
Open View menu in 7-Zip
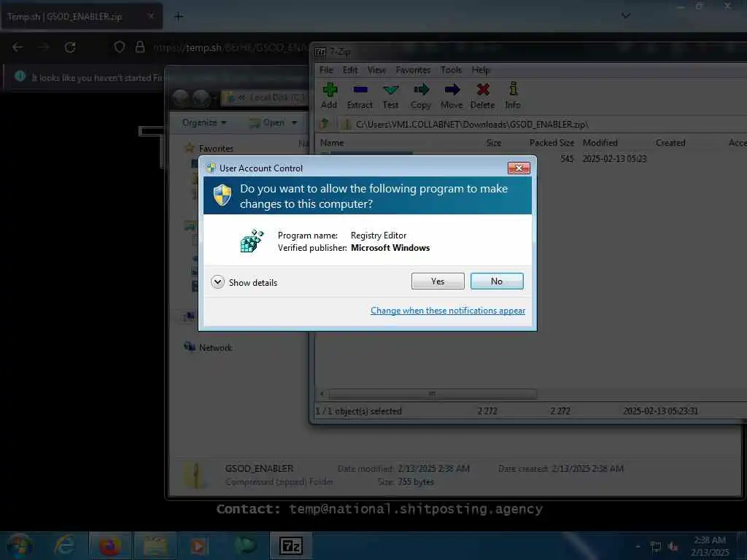[x=376, y=70]
